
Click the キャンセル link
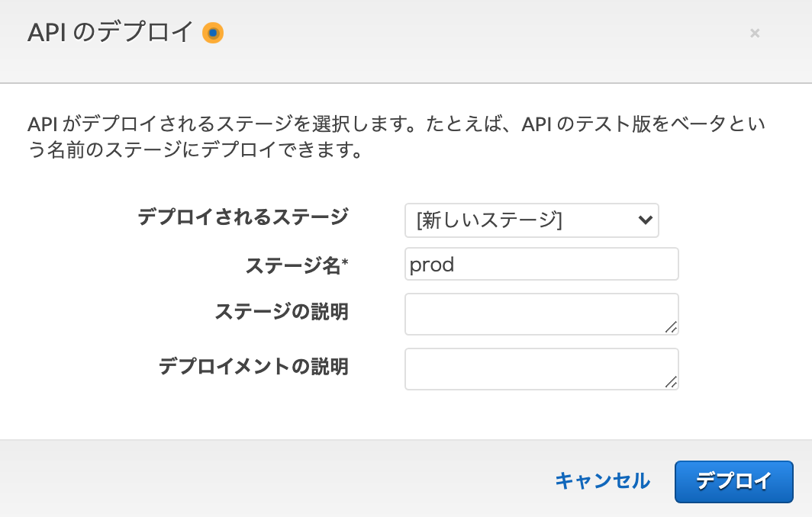coord(602,481)
